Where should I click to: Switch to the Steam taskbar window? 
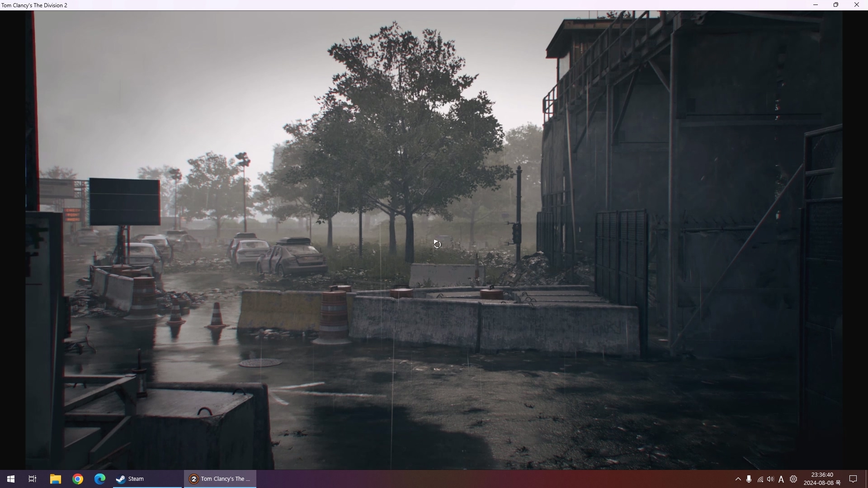point(147,479)
